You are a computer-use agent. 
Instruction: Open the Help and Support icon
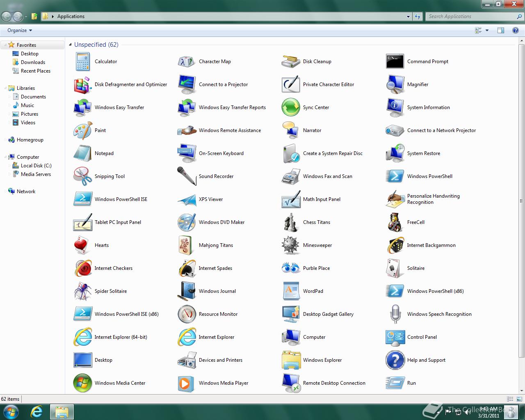click(x=395, y=360)
